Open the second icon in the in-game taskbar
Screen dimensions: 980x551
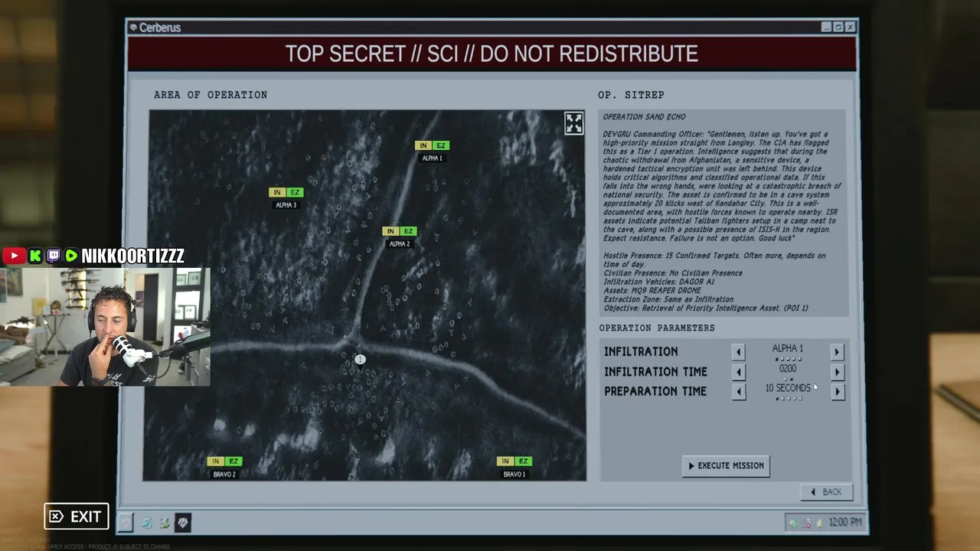click(145, 523)
